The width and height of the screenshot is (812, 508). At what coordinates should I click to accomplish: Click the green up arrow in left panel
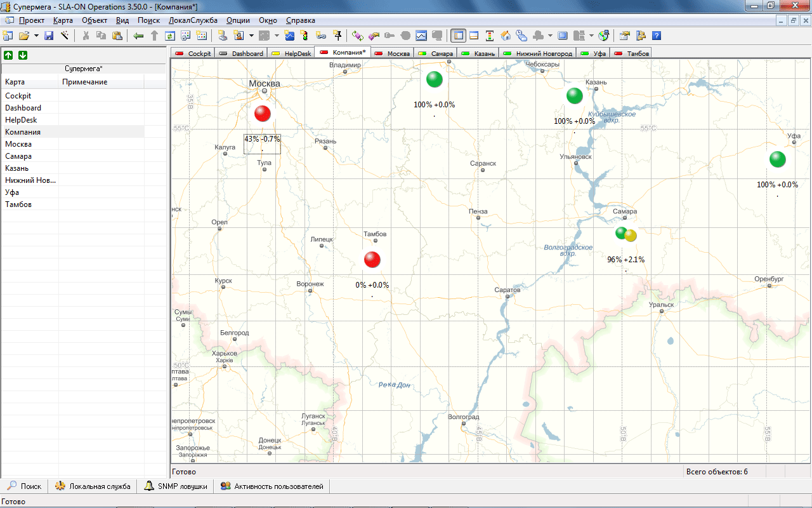pyautogui.click(x=8, y=55)
